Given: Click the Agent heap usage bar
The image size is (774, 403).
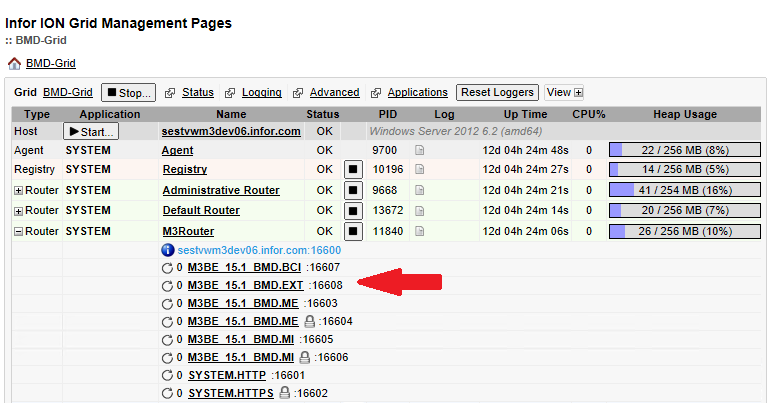Looking at the screenshot, I should [x=685, y=150].
